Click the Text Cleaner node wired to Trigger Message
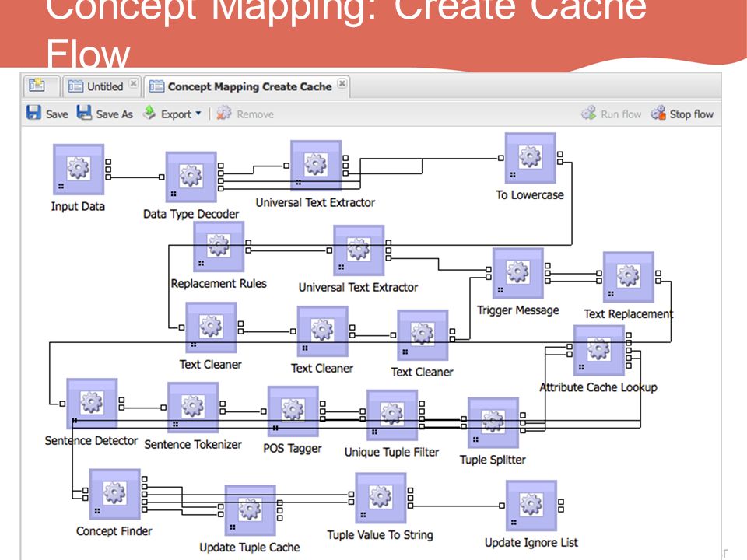Viewport: 747px width, 560px height. (x=423, y=334)
